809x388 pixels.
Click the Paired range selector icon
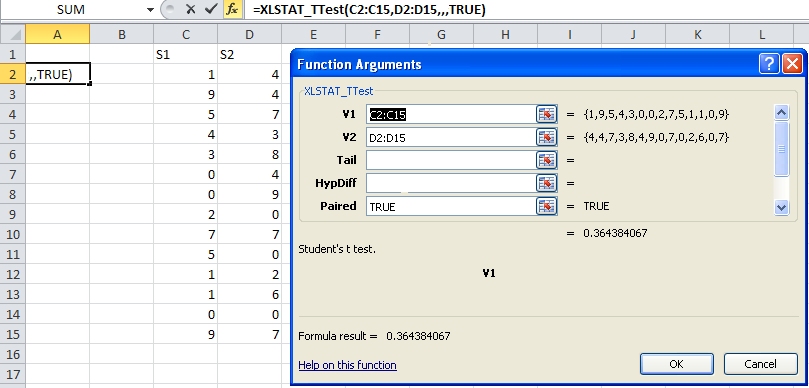pyautogui.click(x=546, y=206)
